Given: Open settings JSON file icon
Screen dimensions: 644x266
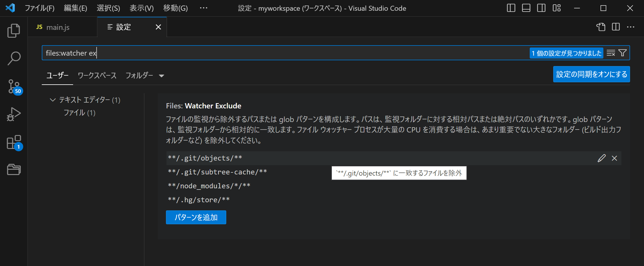Looking at the screenshot, I should pyautogui.click(x=601, y=27).
